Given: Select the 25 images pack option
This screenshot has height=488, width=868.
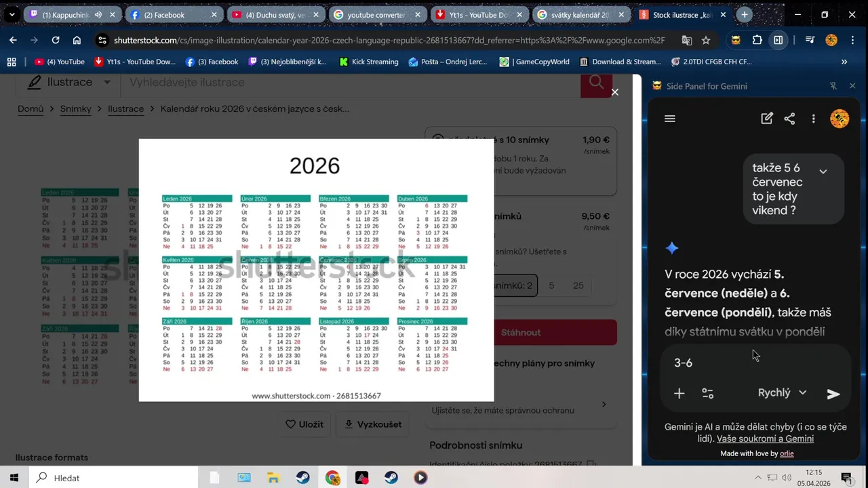Looking at the screenshot, I should coord(578,285).
